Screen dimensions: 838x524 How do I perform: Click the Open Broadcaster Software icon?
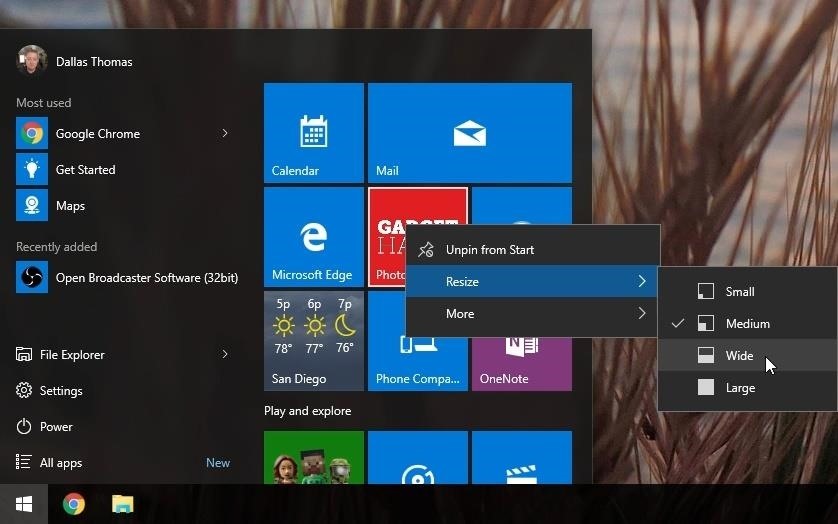click(x=32, y=277)
